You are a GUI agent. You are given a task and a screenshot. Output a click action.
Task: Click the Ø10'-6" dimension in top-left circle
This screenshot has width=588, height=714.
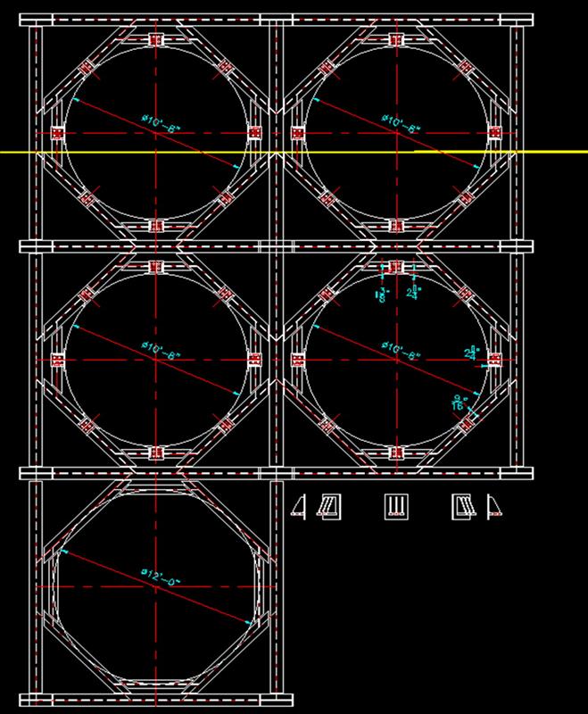pyautogui.click(x=161, y=124)
